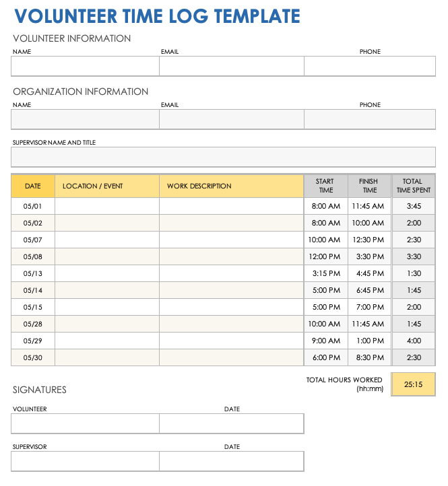Viewport: 448px width, 486px height.
Task: Select the Date field beside the Supervisor signature
Action: tap(231, 461)
